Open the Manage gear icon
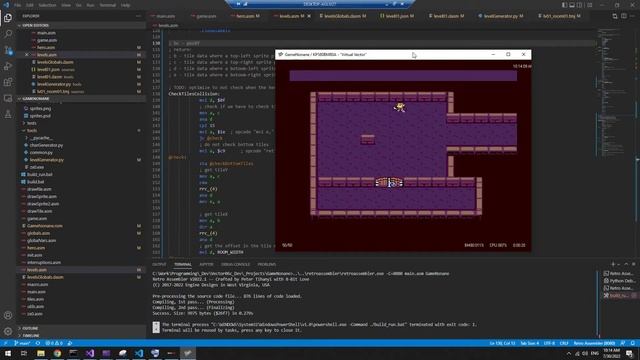Image resolution: width=640 pixels, height=360 pixels. [x=8, y=331]
